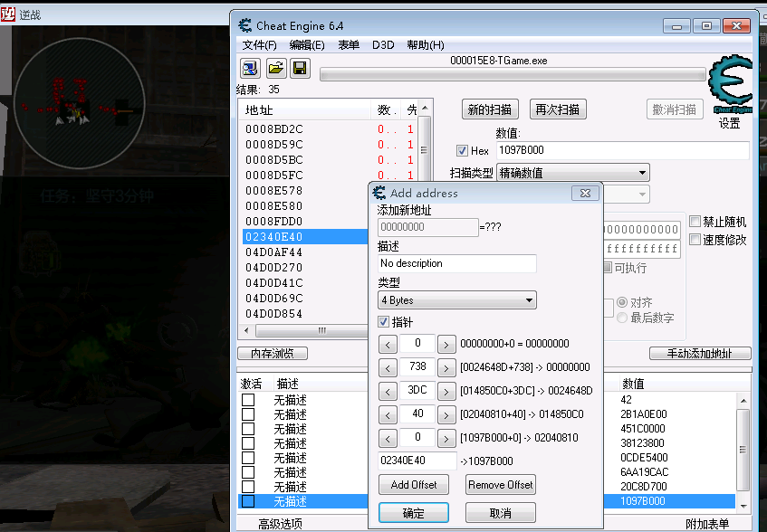Click 高级选项 advanced options
Screen dimensions: 767x532
click(280, 524)
